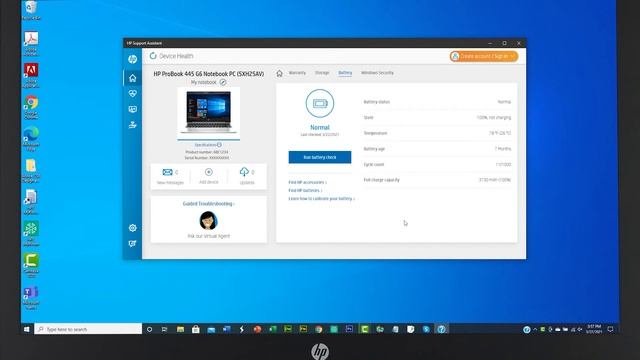640x360 pixels.
Task: Click the HP ProBook 445 G6 Notebook PC title
Action: click(x=209, y=74)
